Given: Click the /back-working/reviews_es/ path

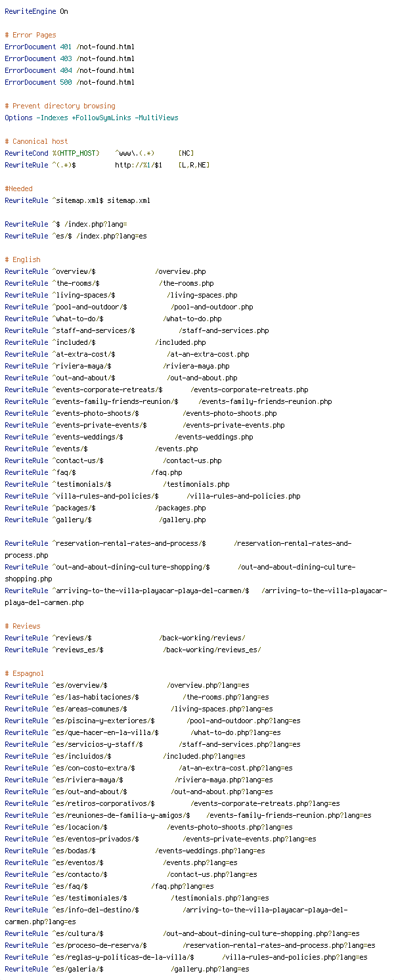Looking at the screenshot, I should 212,650.
